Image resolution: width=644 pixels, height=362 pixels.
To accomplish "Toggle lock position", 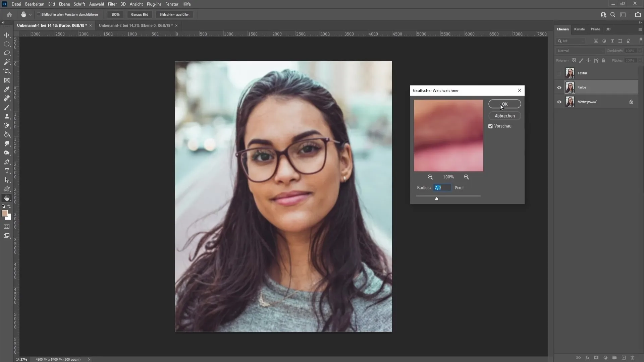I will click(588, 60).
